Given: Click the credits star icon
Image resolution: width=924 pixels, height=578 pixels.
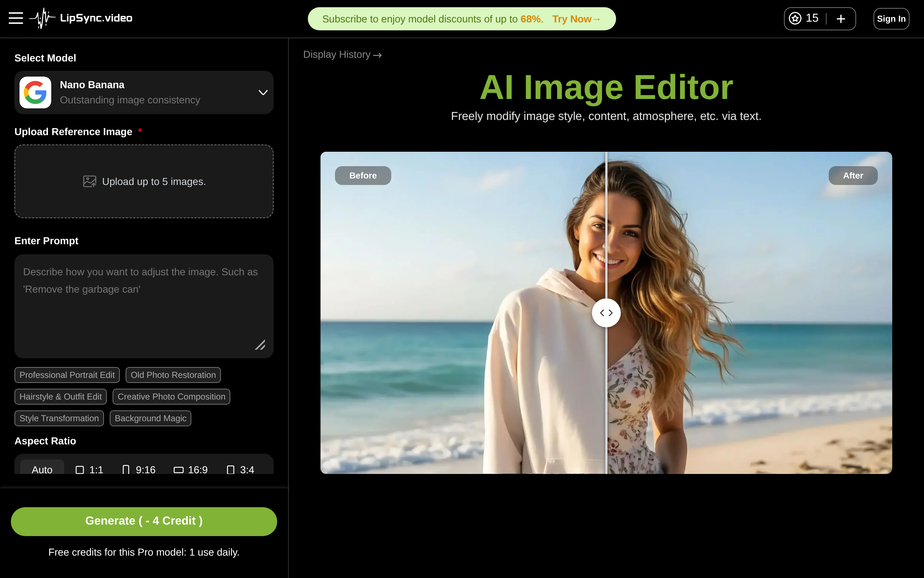Looking at the screenshot, I should pyautogui.click(x=795, y=18).
